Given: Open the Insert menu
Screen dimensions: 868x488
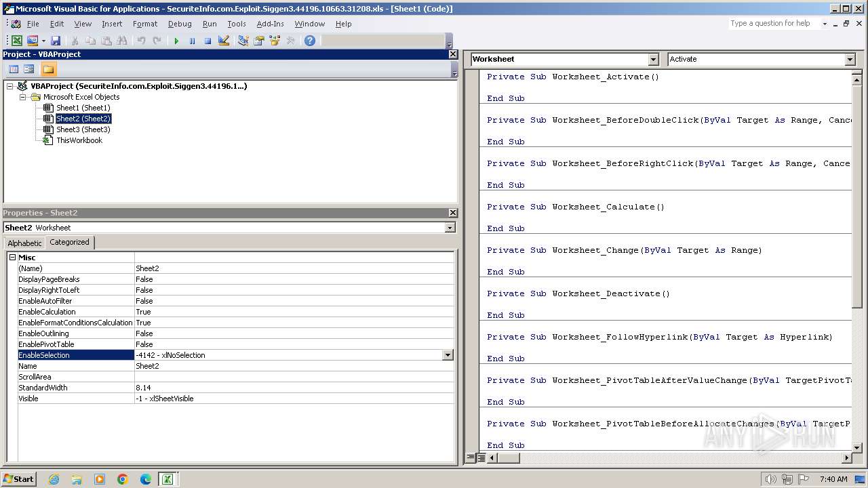Looking at the screenshot, I should [112, 24].
